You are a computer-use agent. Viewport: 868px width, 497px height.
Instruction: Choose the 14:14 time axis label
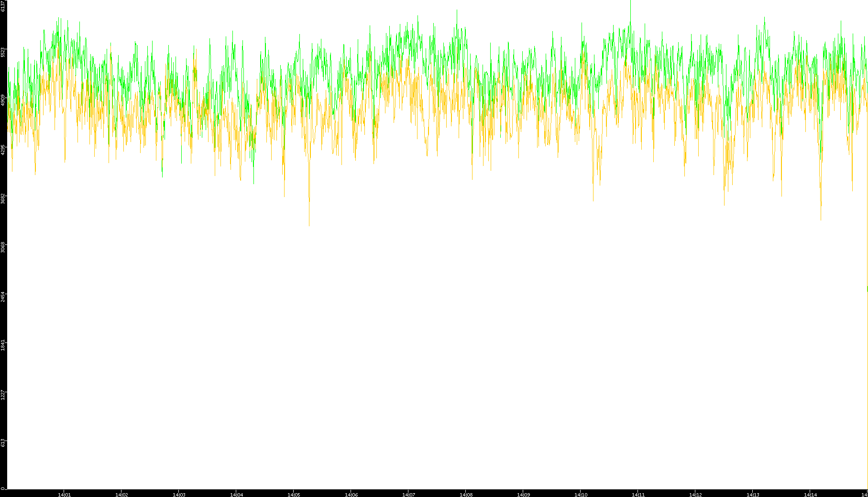click(x=810, y=495)
